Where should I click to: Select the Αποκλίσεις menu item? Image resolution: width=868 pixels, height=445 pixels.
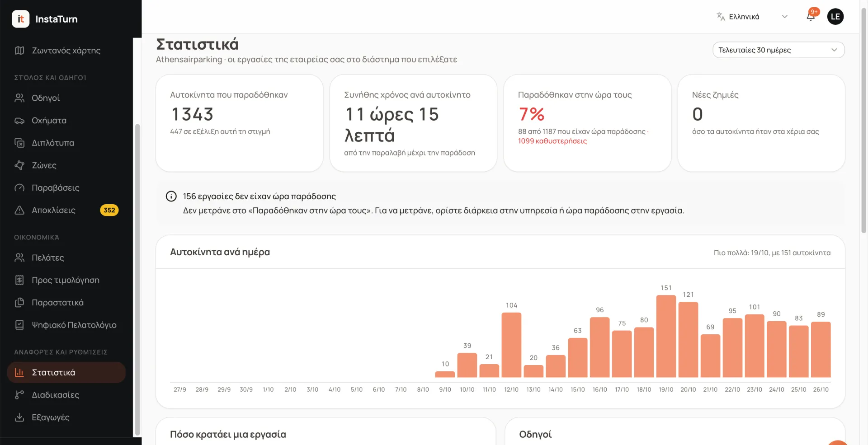tap(66, 210)
